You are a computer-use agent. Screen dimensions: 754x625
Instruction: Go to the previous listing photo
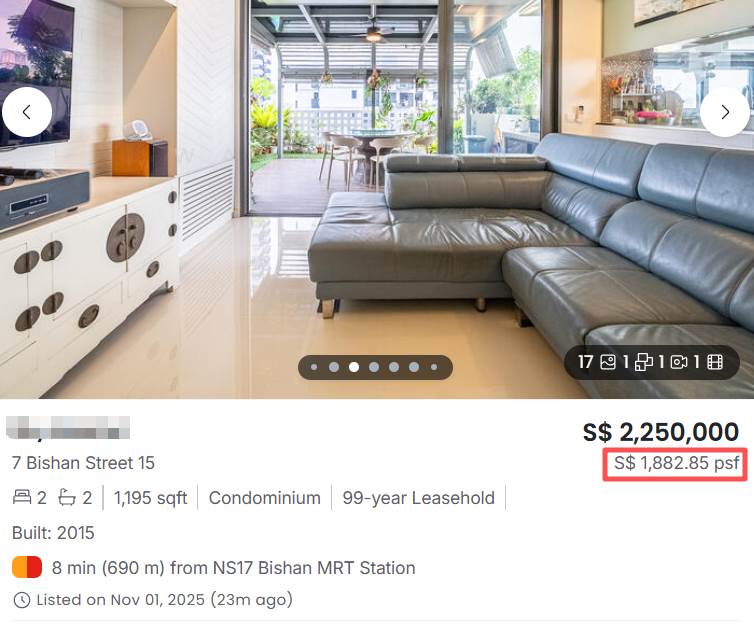coord(27,112)
